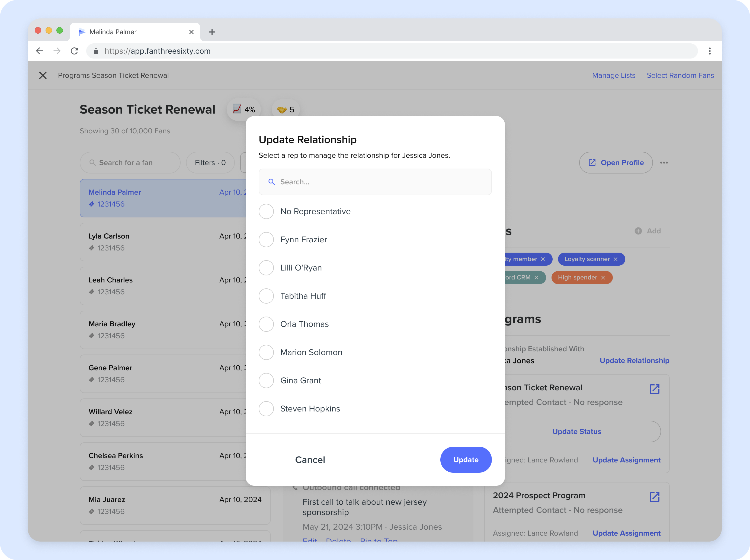Click ticket icon under Melinda Palmer
The width and height of the screenshot is (750, 560).
(x=92, y=204)
